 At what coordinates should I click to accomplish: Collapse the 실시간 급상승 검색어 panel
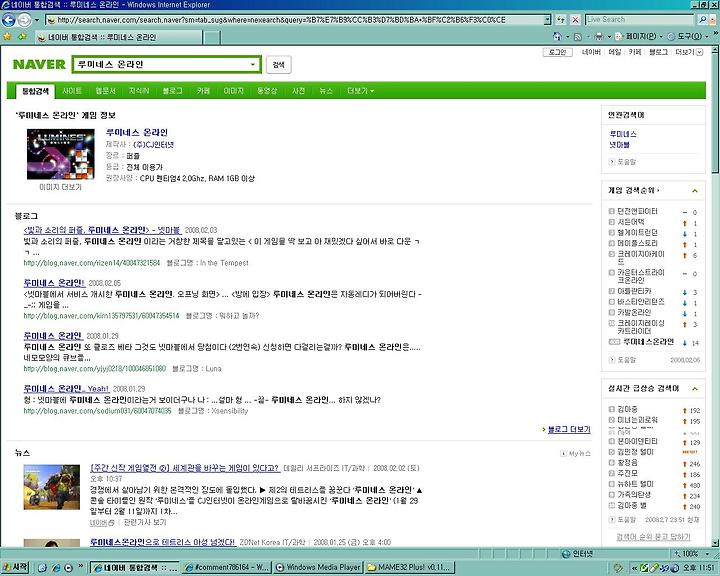click(x=695, y=389)
